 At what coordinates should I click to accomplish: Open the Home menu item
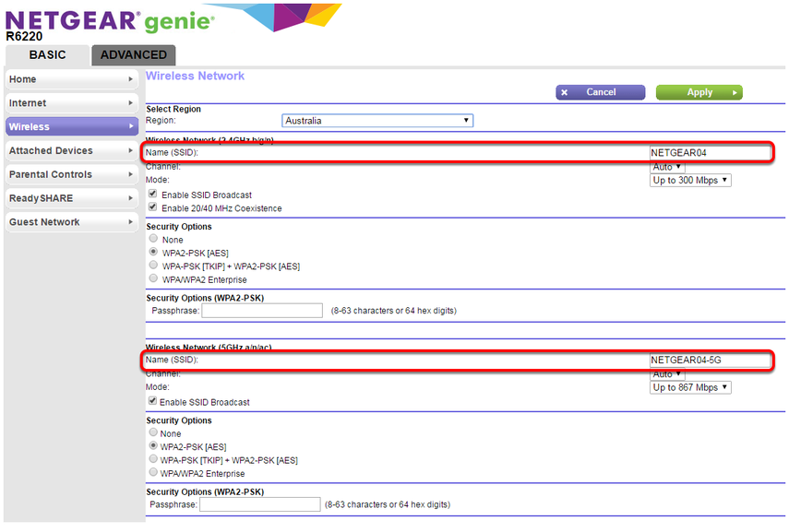point(71,79)
